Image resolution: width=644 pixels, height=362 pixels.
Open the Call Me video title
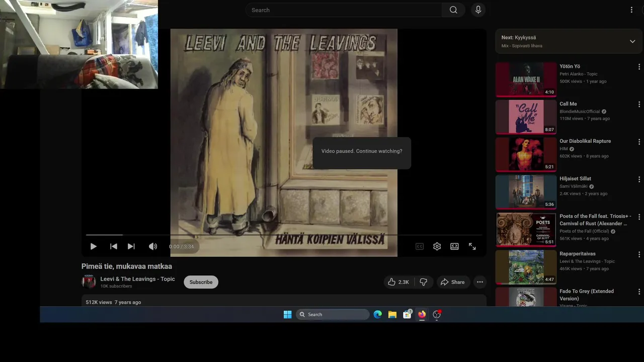coord(568,104)
